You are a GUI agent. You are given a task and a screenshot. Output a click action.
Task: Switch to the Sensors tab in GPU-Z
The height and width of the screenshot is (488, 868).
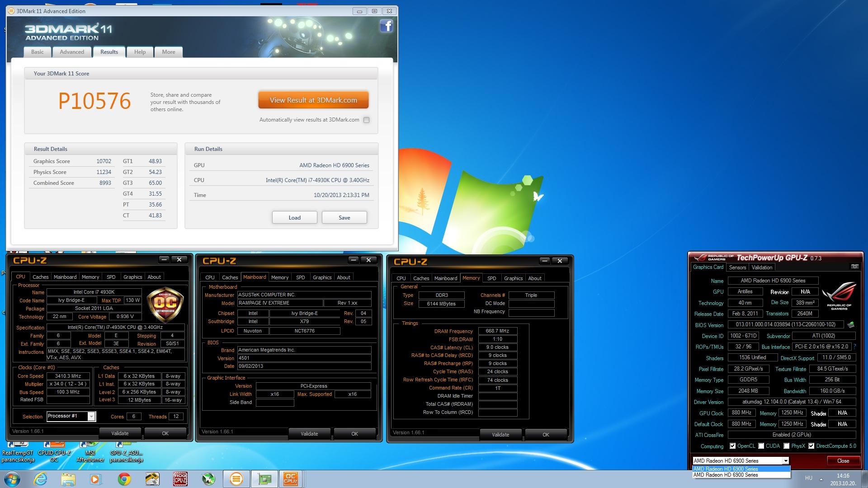737,267
